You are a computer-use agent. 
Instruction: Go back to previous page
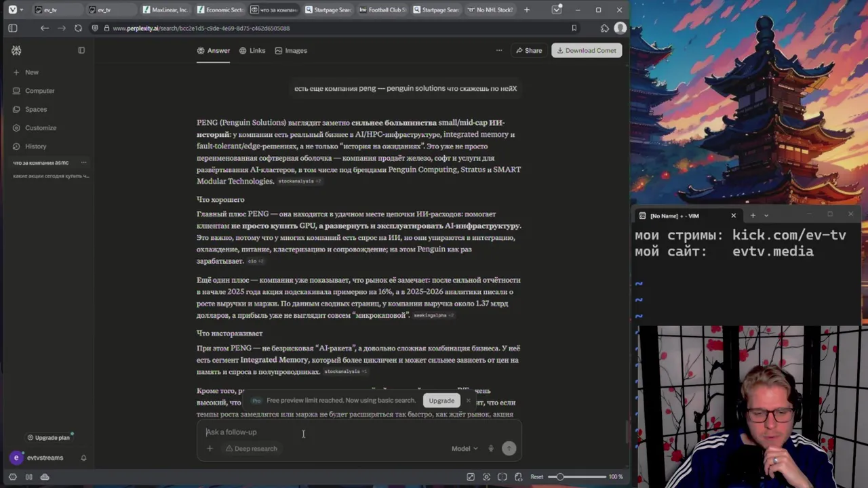[x=44, y=28]
